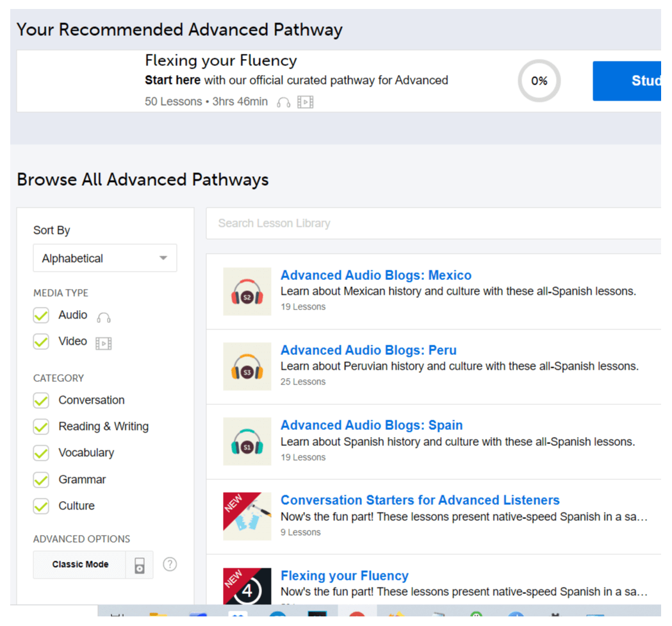Click the Flexing your Fluency NEW thumbnail

[247, 586]
